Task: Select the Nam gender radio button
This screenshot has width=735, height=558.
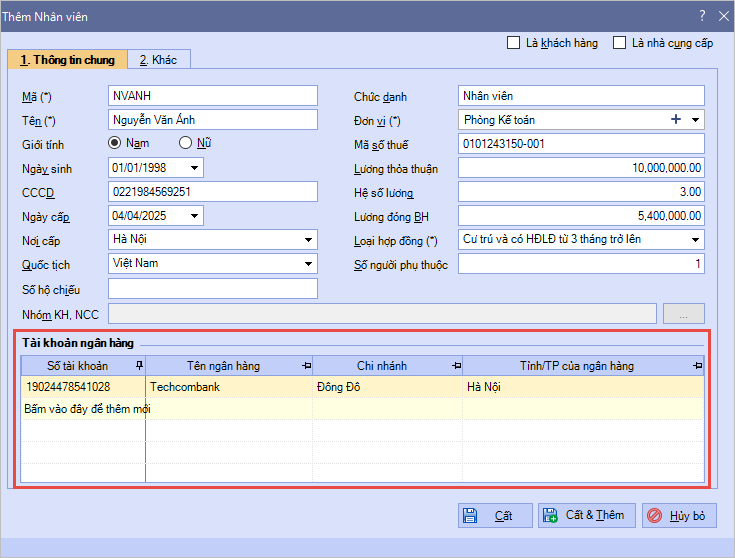Action: pos(115,143)
